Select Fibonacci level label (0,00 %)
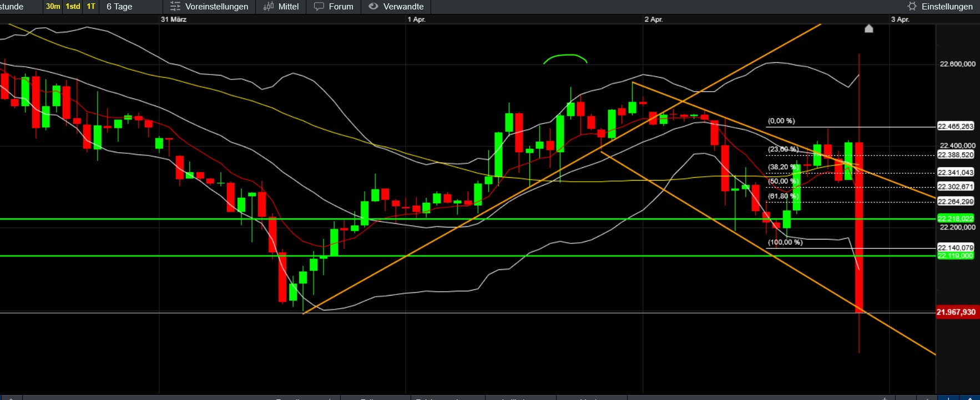The width and height of the screenshot is (980, 400). [x=781, y=121]
